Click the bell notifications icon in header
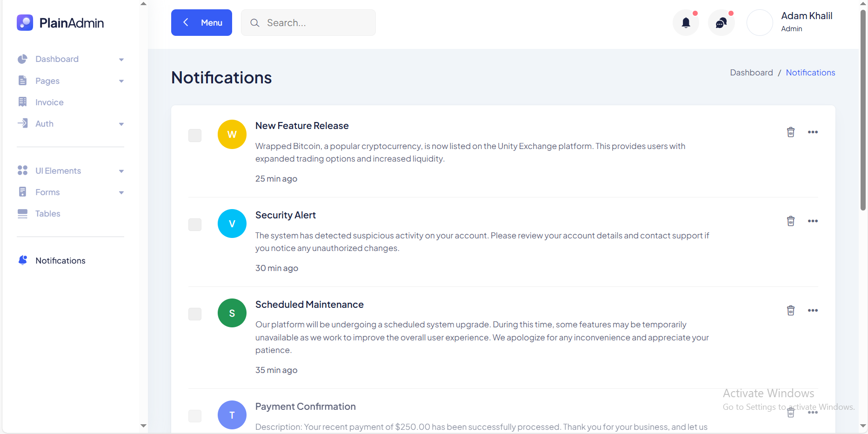This screenshot has width=868, height=434. click(x=686, y=23)
